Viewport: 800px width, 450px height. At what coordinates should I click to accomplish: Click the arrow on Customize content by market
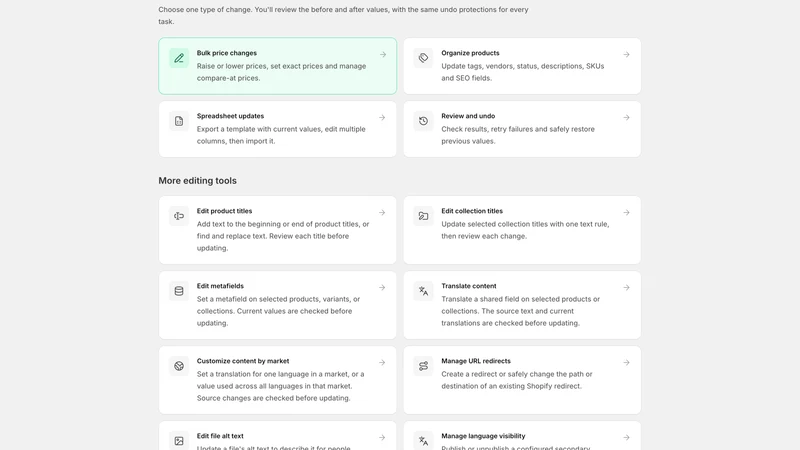[382, 363]
